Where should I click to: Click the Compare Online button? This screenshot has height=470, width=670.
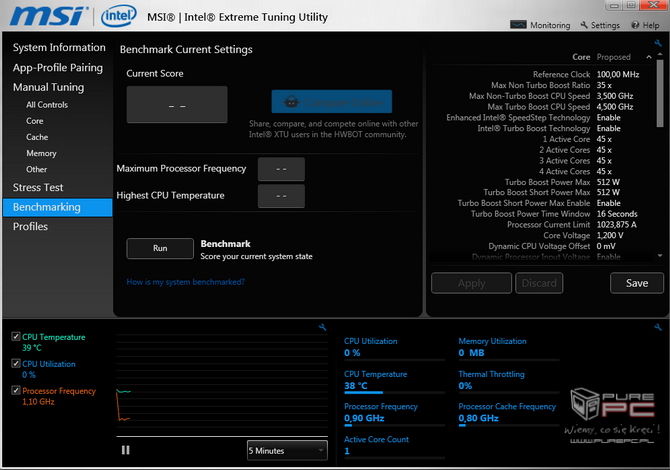click(332, 102)
